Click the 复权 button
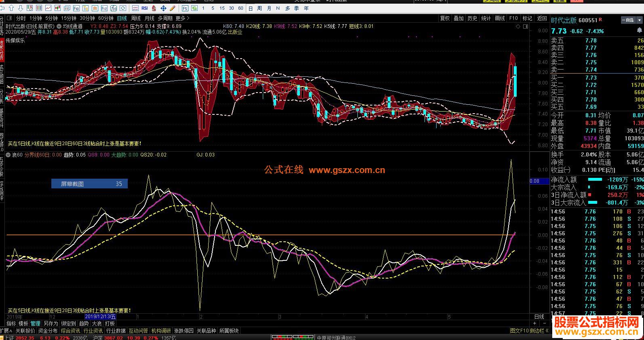 [445, 18]
